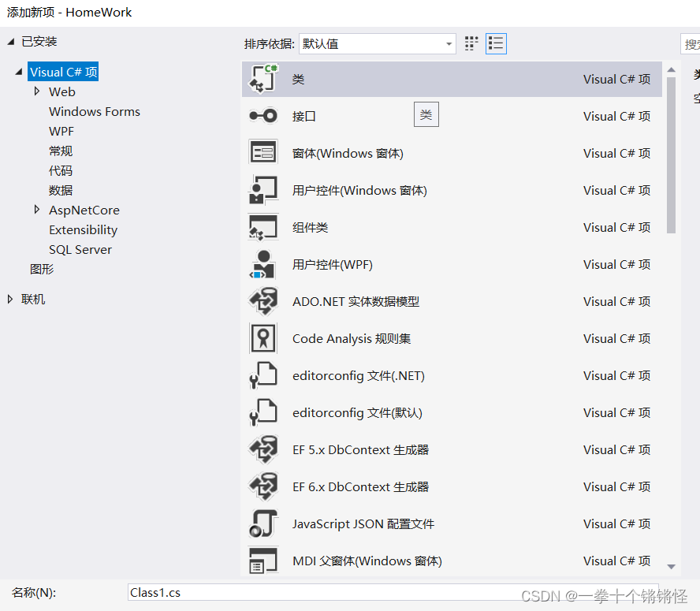Select the 类 (Class) template icon

[263, 79]
